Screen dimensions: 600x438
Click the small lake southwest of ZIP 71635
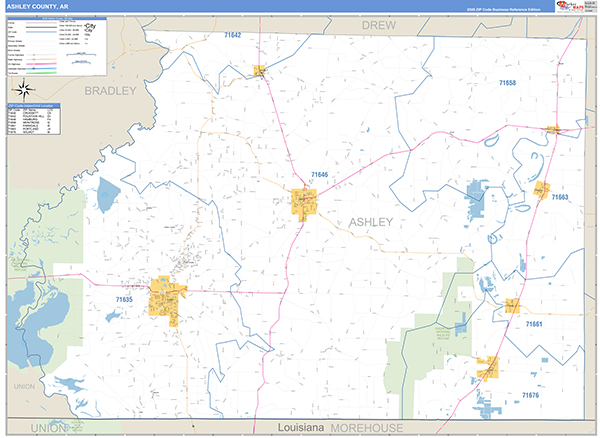coord(113,316)
